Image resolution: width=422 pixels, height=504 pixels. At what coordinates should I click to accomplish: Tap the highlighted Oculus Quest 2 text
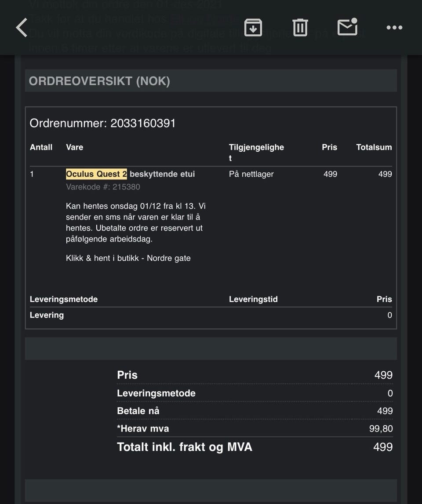click(x=96, y=174)
